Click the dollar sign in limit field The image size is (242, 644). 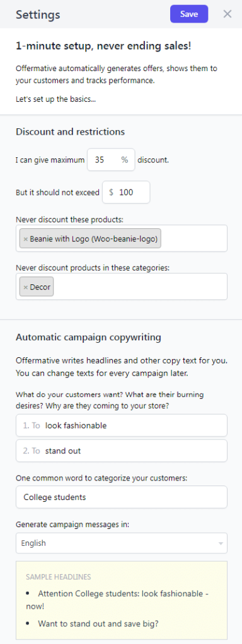click(111, 192)
